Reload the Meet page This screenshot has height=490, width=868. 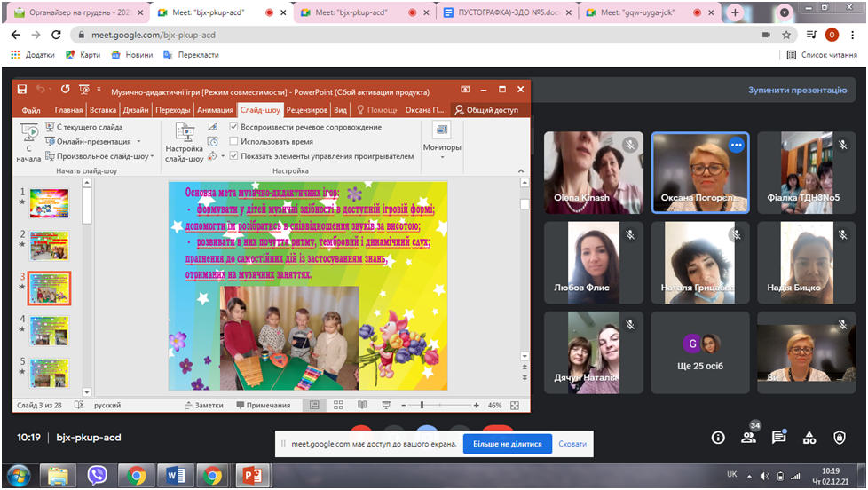pos(56,35)
